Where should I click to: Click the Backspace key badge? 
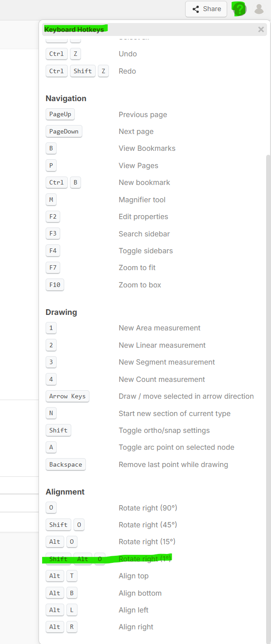click(x=66, y=464)
